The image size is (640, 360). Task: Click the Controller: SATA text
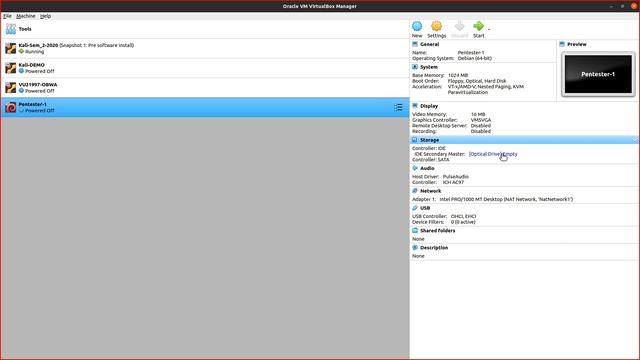[x=431, y=160]
